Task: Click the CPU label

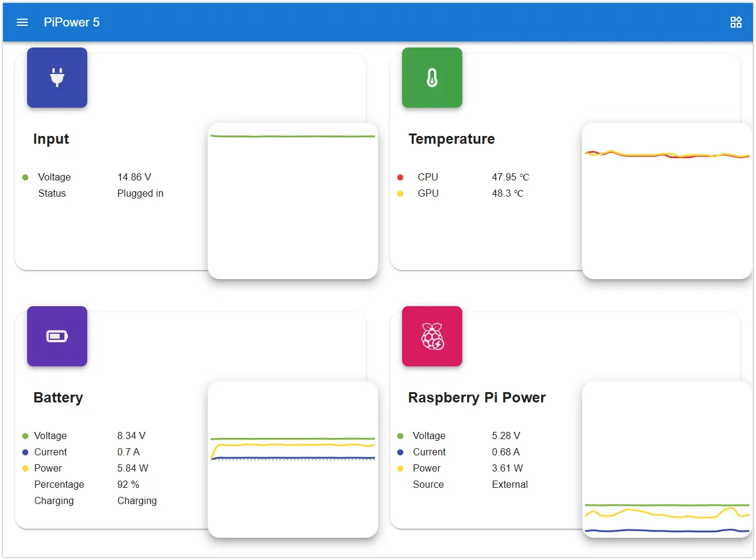Action: pos(428,177)
